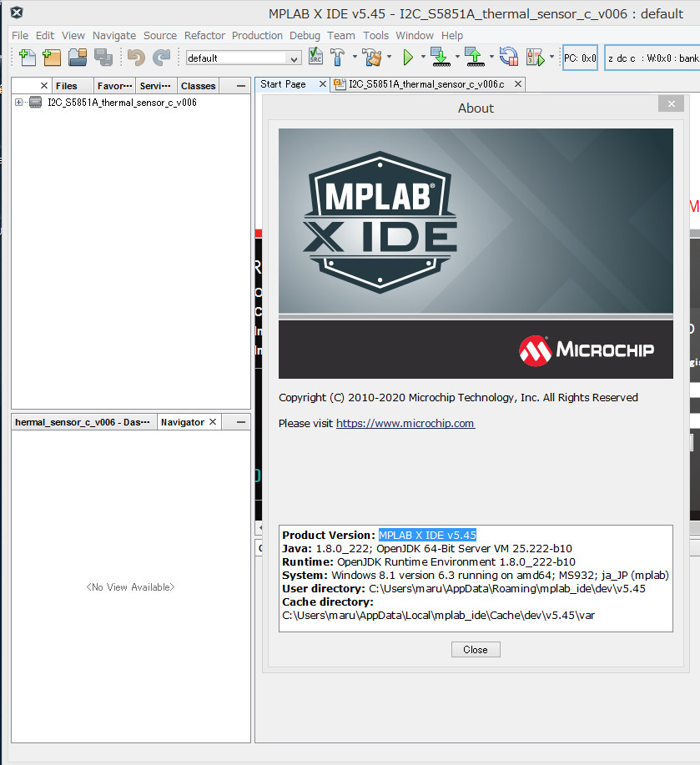Clean and build with hammer-and-broom icon
The image size is (700, 765).
click(x=373, y=57)
